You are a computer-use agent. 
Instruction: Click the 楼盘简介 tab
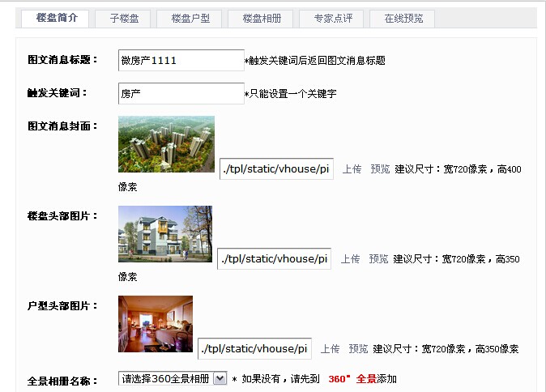56,18
